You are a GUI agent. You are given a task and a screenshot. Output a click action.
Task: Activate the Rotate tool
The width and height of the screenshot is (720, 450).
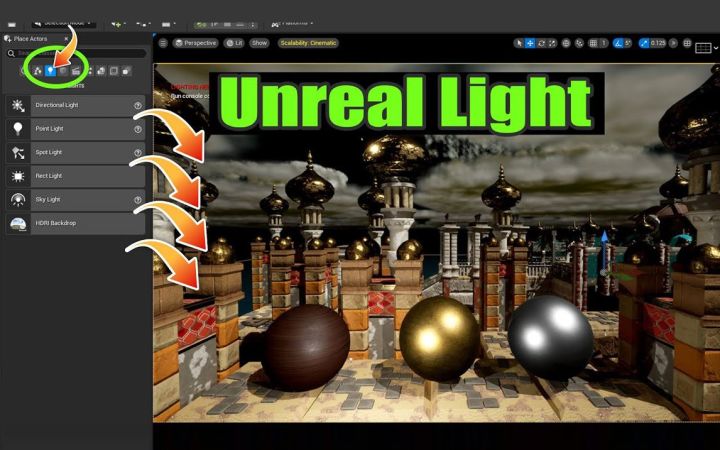pos(541,43)
